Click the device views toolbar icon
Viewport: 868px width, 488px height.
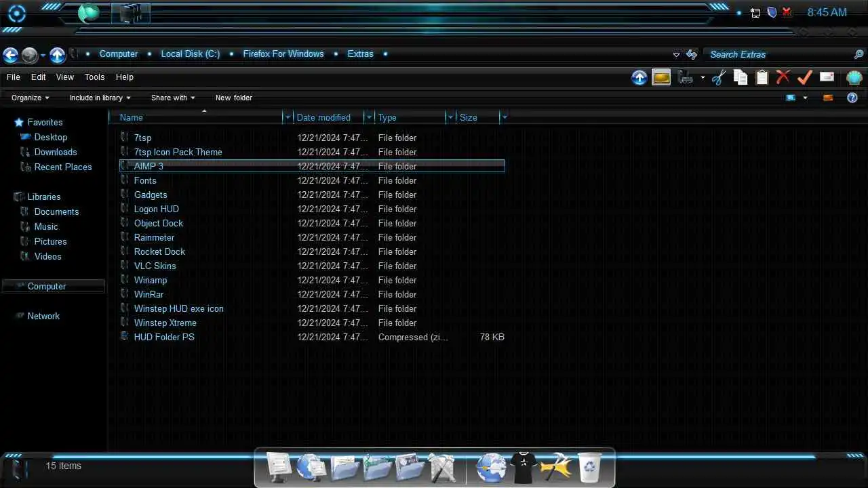(x=686, y=77)
